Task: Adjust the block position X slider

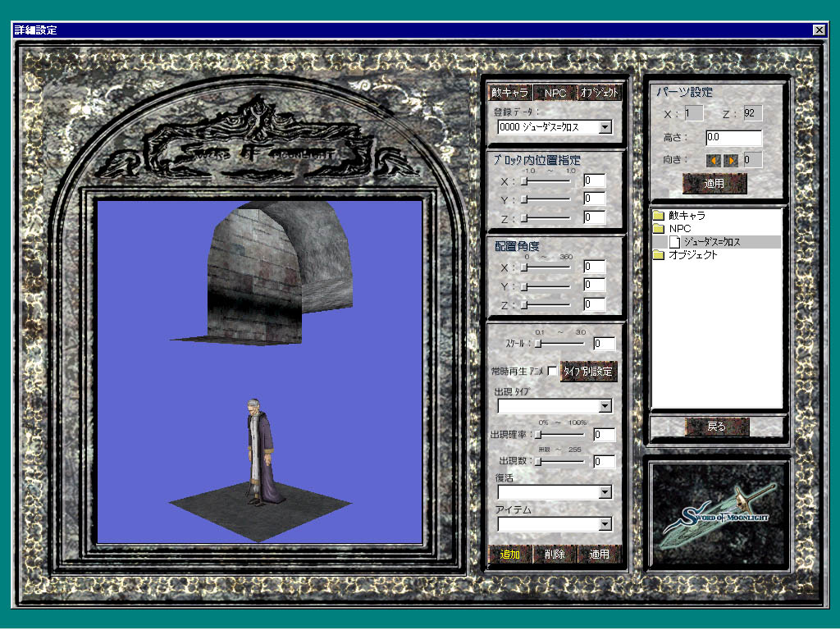Action: pyautogui.click(x=546, y=181)
